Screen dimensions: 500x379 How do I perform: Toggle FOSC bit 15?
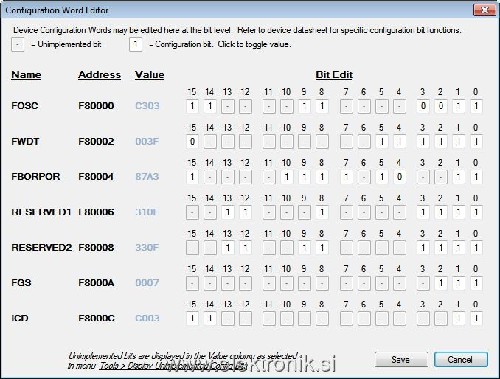(192, 106)
